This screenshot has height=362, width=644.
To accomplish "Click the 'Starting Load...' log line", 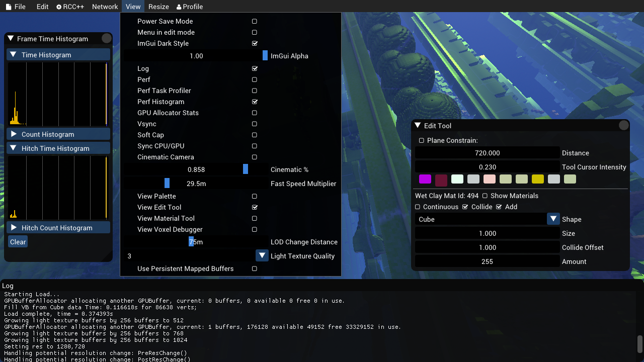I will tap(32, 294).
